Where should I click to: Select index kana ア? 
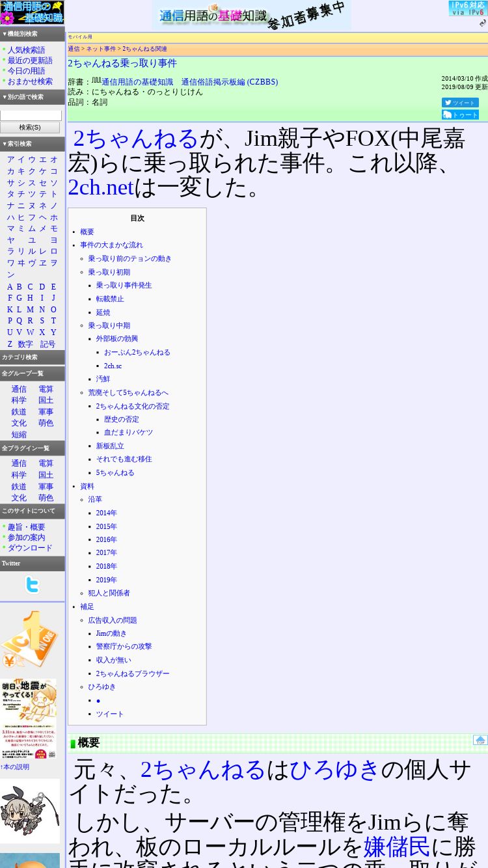point(10,159)
